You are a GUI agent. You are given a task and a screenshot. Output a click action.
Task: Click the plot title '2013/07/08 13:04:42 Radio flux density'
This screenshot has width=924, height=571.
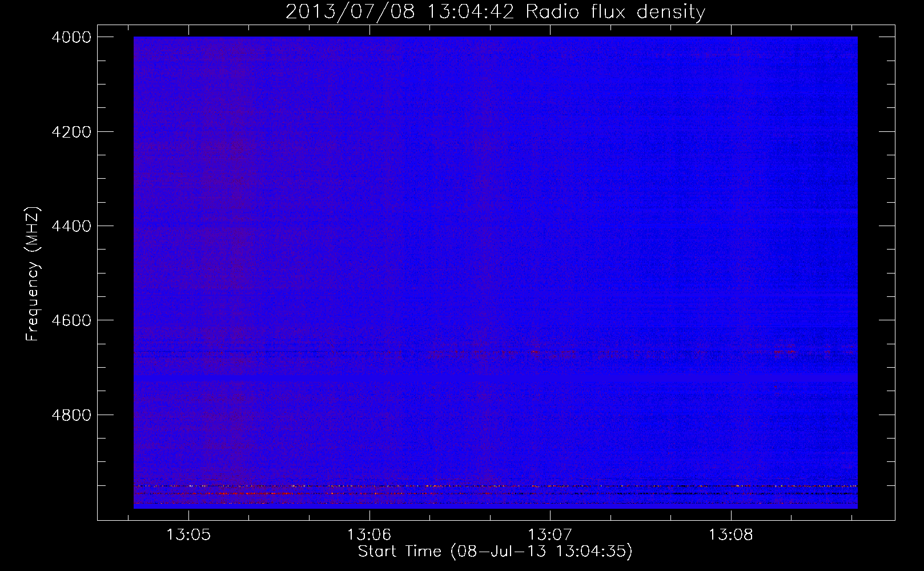coord(495,11)
